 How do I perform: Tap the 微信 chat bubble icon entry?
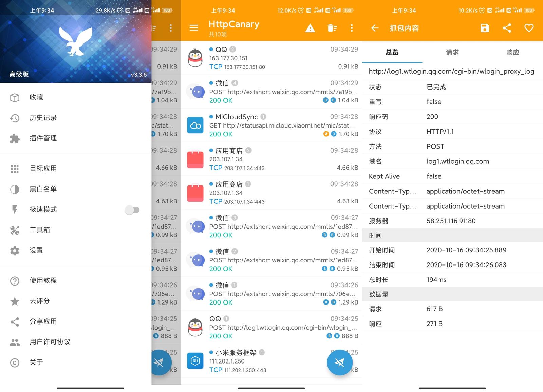click(195, 91)
